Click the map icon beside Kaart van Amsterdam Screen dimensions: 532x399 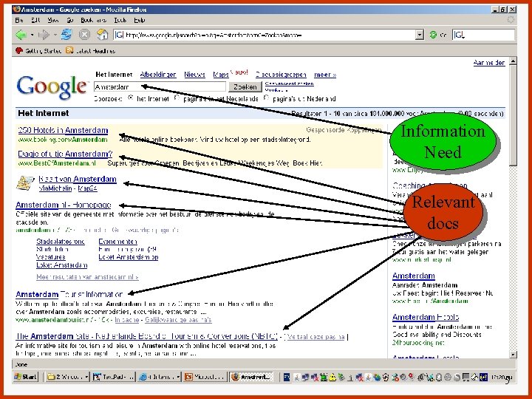pos(25,183)
